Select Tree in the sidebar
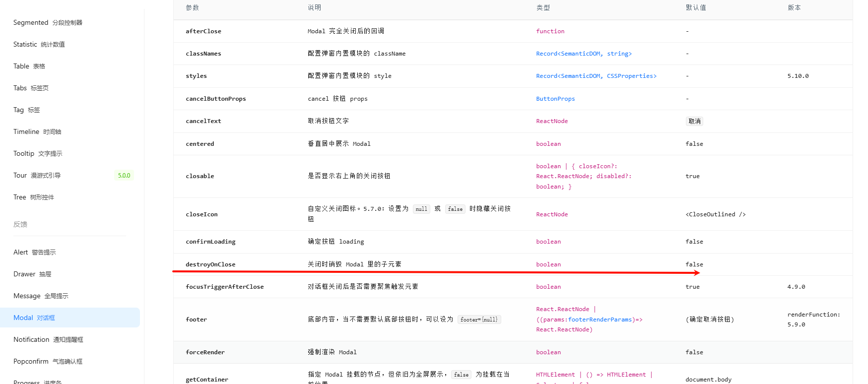This screenshot has height=384, width=868. click(33, 197)
